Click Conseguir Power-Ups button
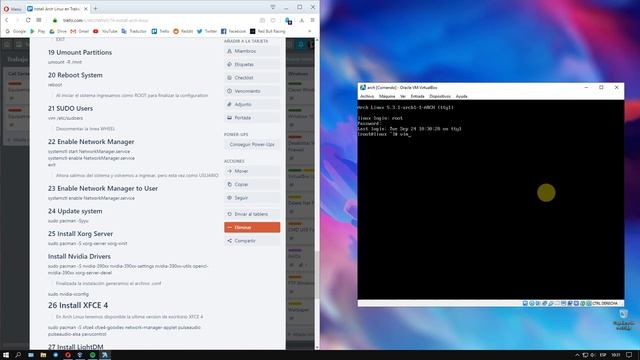The height and width of the screenshot is (360, 640). coord(252,144)
